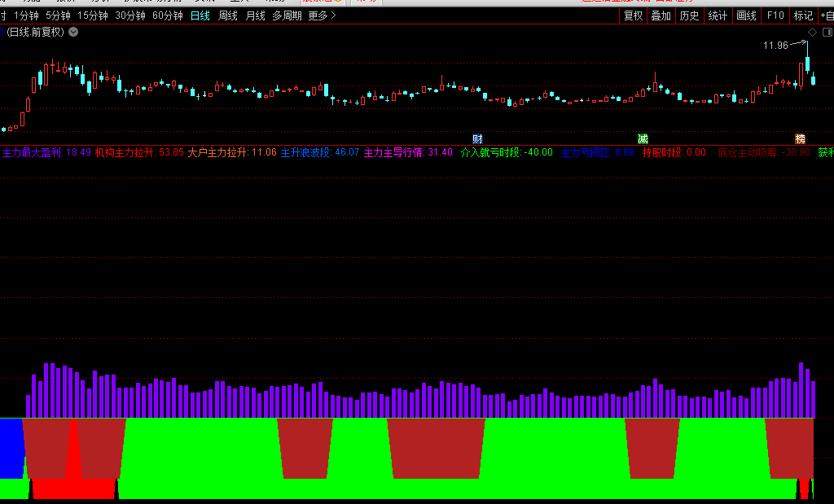The height and width of the screenshot is (504, 834).
Task: Select the 15分钟 period tab
Action: click(x=93, y=15)
